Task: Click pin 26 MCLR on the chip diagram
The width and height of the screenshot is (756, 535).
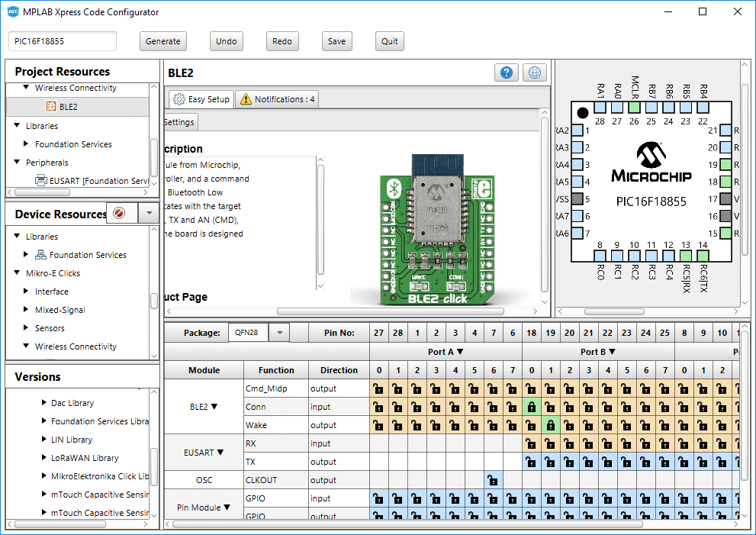Action: click(x=634, y=108)
